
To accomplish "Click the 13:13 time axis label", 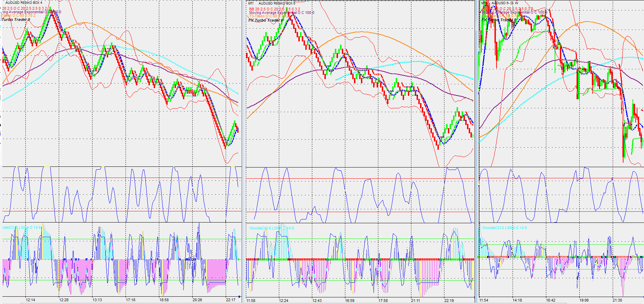I will pyautogui.click(x=97, y=300).
